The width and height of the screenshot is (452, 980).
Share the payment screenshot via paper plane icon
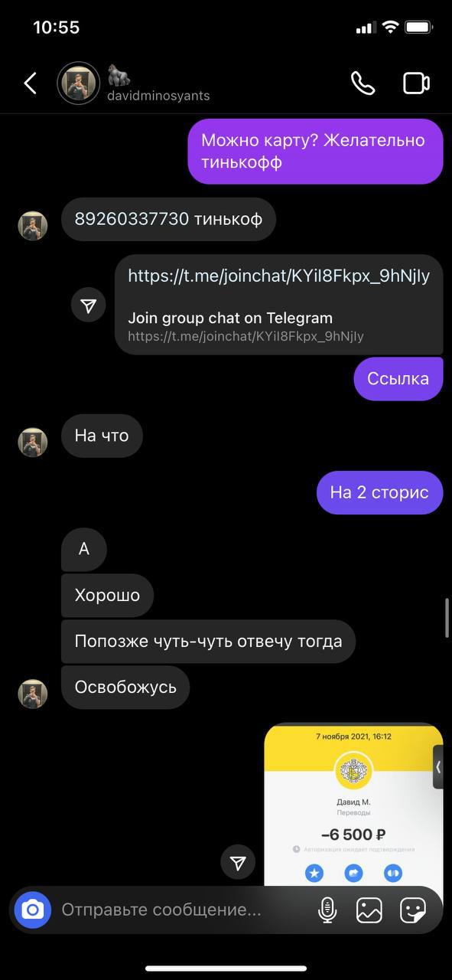click(x=238, y=863)
